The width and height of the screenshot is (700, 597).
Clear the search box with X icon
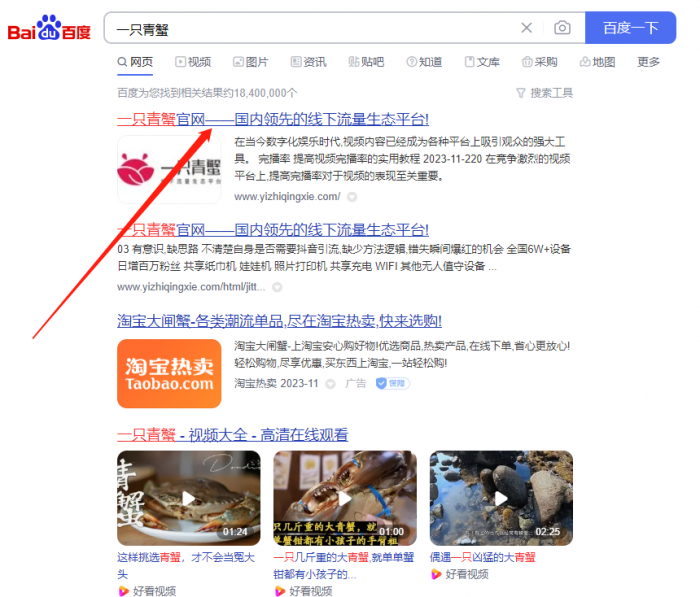tap(526, 28)
